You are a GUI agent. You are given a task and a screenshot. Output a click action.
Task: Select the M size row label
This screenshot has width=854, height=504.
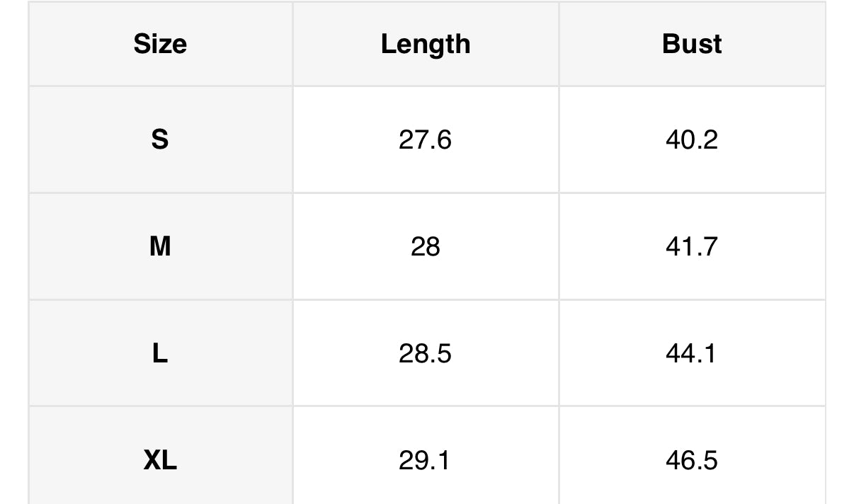(160, 246)
